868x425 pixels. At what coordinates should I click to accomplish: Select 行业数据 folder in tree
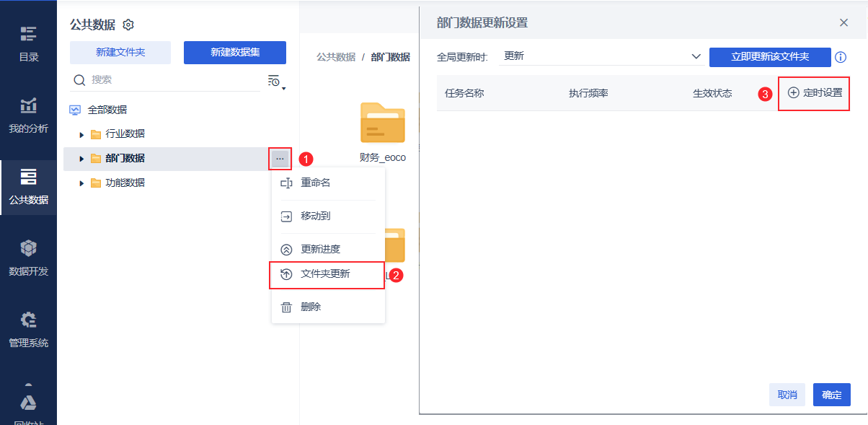click(125, 134)
